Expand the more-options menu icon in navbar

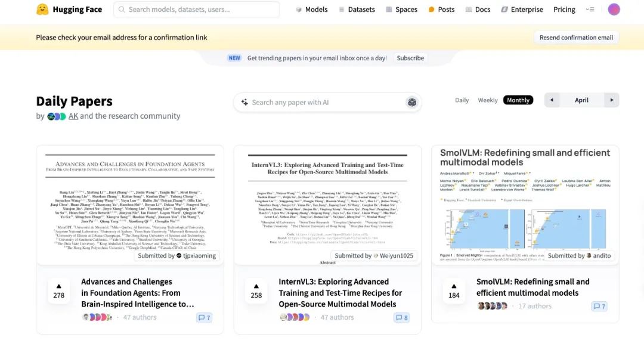click(x=590, y=10)
